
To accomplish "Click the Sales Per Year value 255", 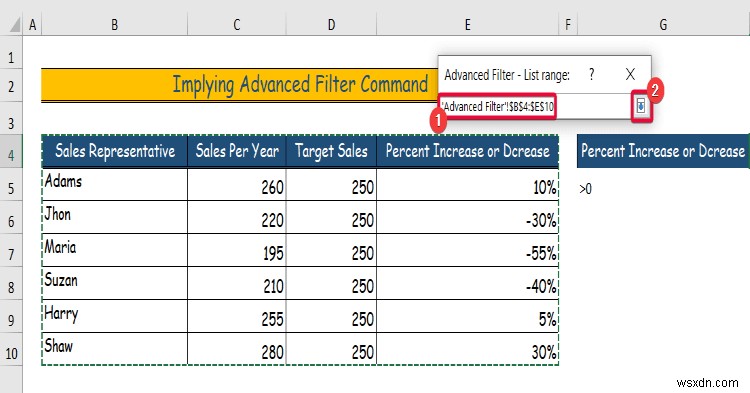I will tap(237, 316).
